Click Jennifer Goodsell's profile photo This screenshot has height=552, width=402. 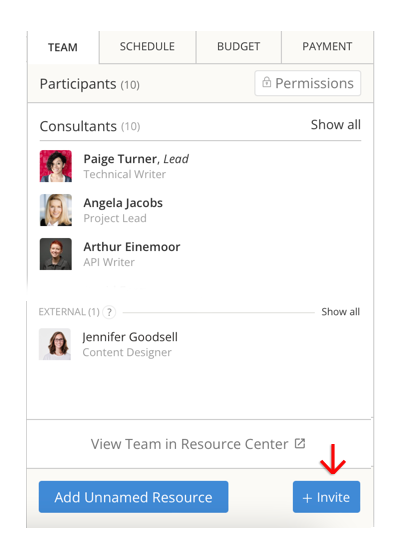click(55, 344)
